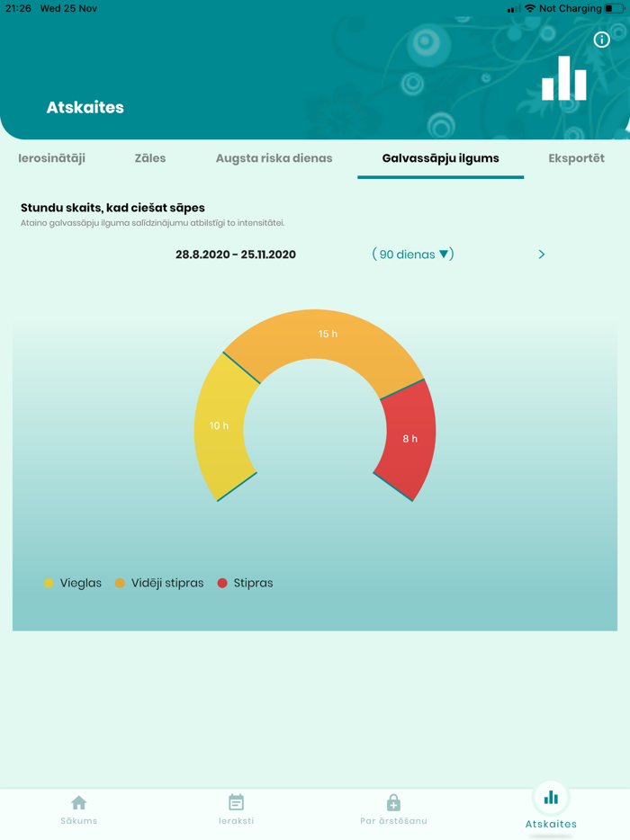630x840 pixels.
Task: Select the Atskaites chart icon in bottom bar
Action: coord(551,798)
